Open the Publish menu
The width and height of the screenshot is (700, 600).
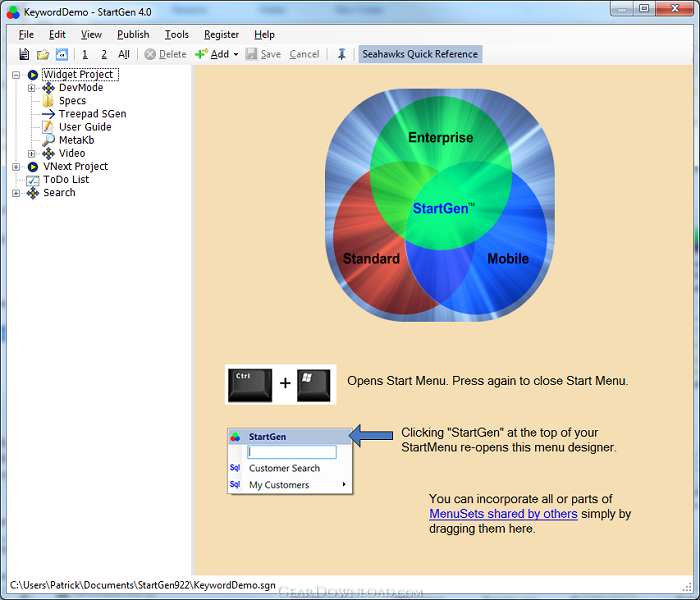[x=133, y=34]
